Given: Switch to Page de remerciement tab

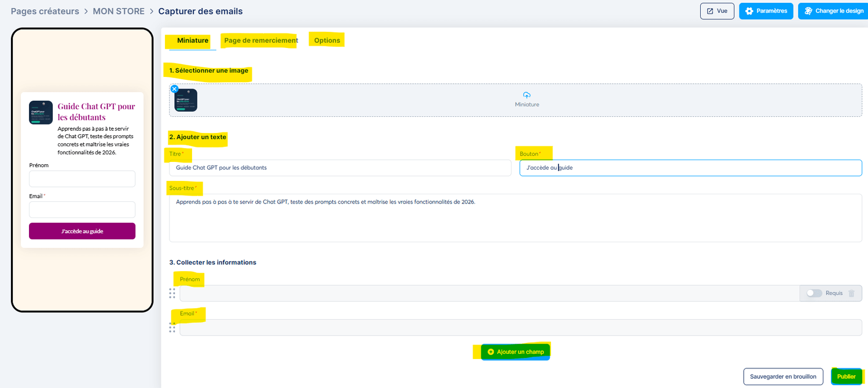Looking at the screenshot, I should click(261, 40).
